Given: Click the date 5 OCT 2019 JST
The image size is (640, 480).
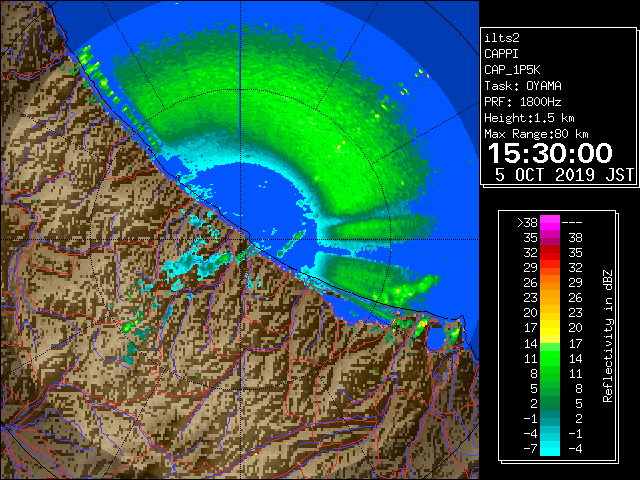Looking at the screenshot, I should point(564,175).
